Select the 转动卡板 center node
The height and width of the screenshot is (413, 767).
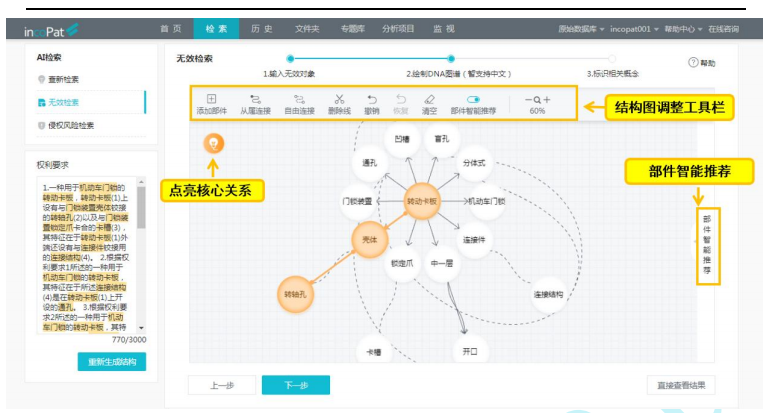pos(422,201)
